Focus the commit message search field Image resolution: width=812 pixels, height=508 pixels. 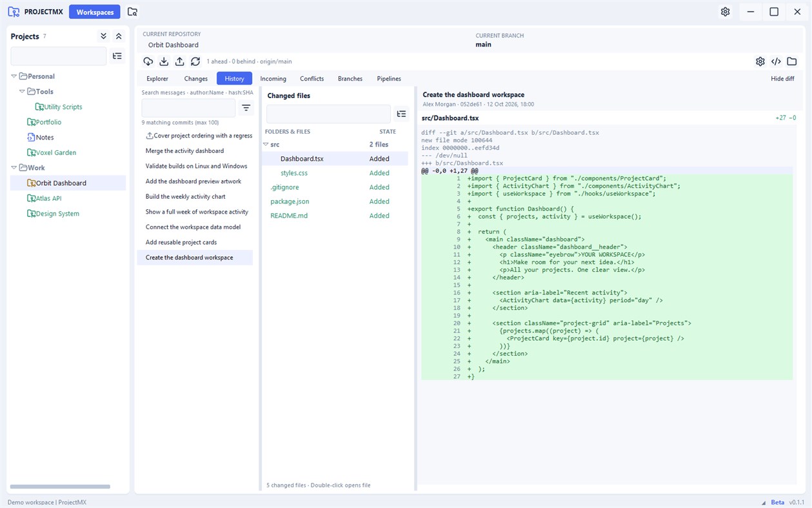(188, 108)
